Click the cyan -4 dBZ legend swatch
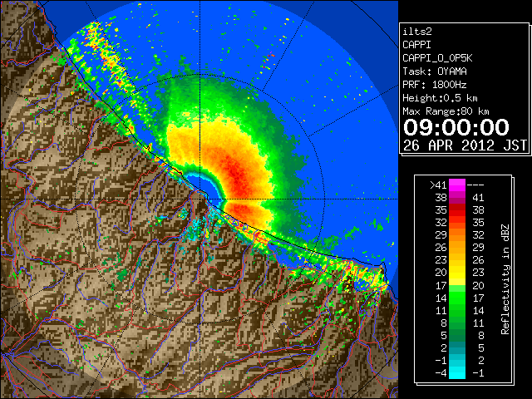Image resolution: width=532 pixels, height=399 pixels. [457, 373]
